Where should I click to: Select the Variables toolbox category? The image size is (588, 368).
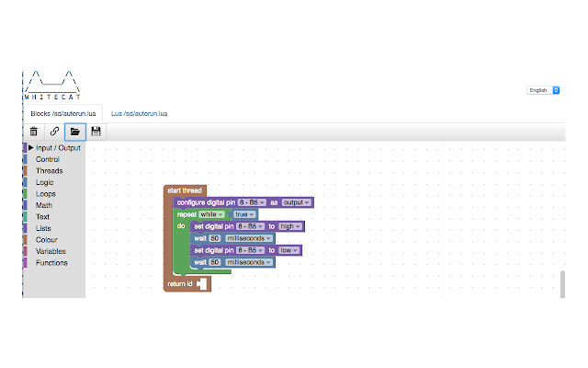51,251
